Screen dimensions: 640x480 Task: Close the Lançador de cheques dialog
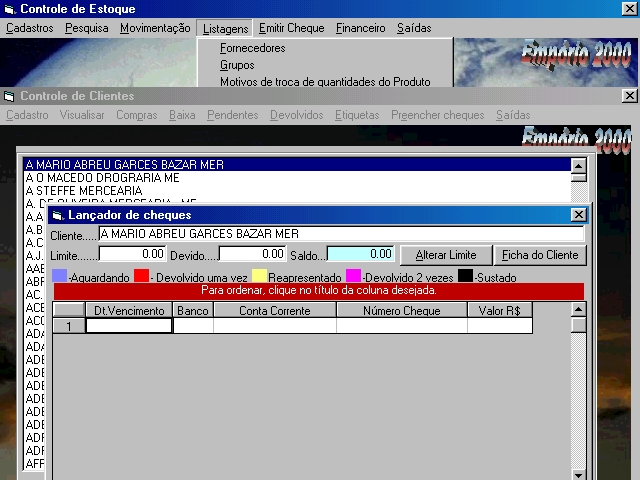(578, 215)
